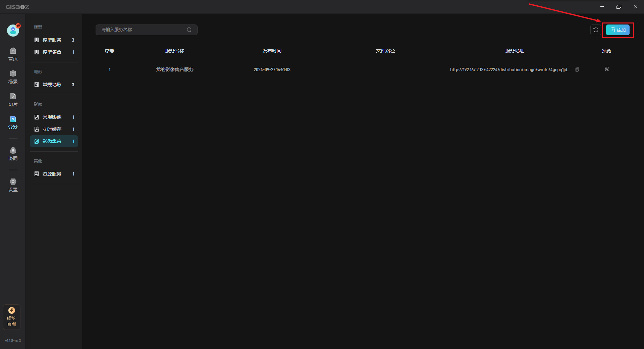Copy the service address URL
Screen dimensions: 644x349
pos(577,69)
